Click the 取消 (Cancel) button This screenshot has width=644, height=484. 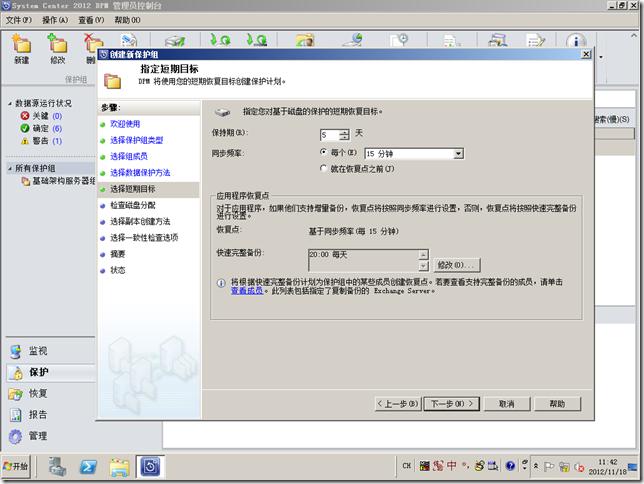pyautogui.click(x=507, y=404)
